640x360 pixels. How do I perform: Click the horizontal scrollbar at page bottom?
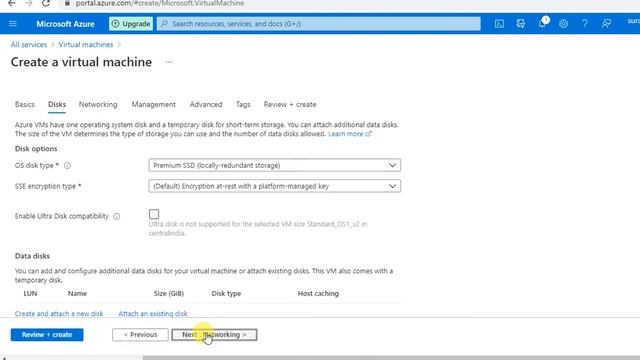coord(391,358)
